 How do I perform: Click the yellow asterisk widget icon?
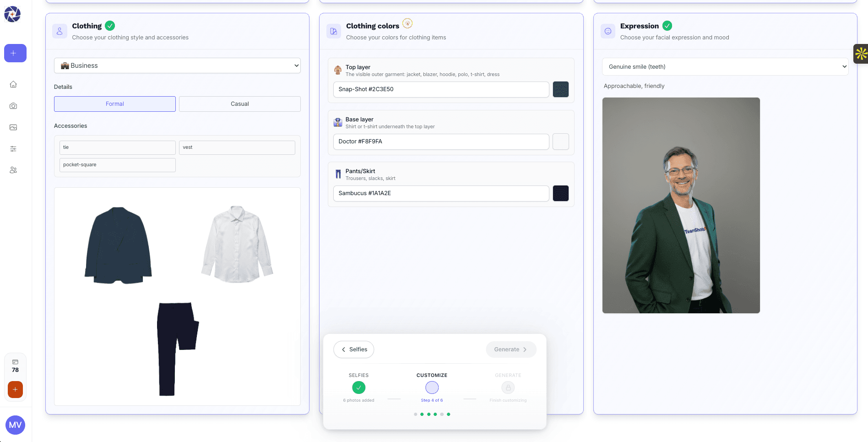point(861,54)
